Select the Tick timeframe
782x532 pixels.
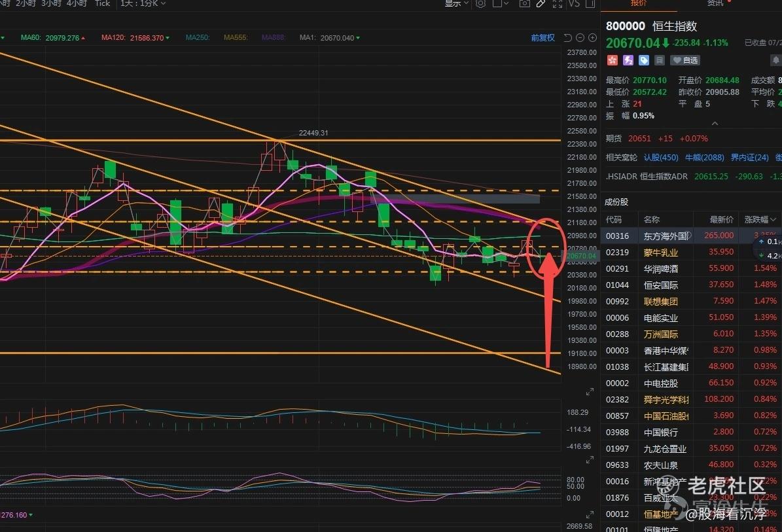tap(102, 3)
